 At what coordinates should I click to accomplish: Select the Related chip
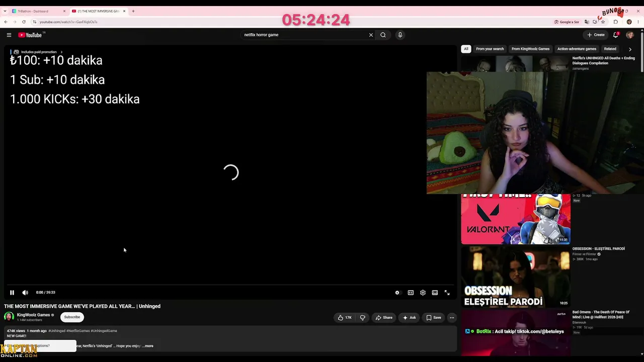[610, 49]
